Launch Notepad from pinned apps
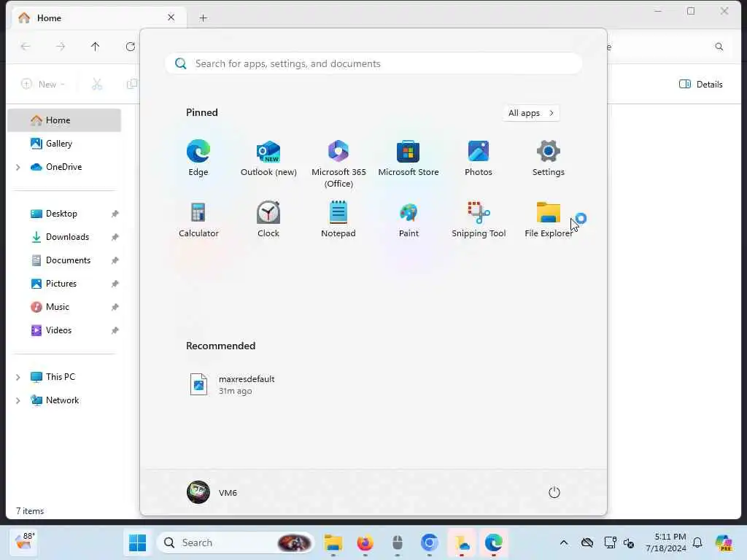Image resolution: width=747 pixels, height=560 pixels. (x=338, y=219)
